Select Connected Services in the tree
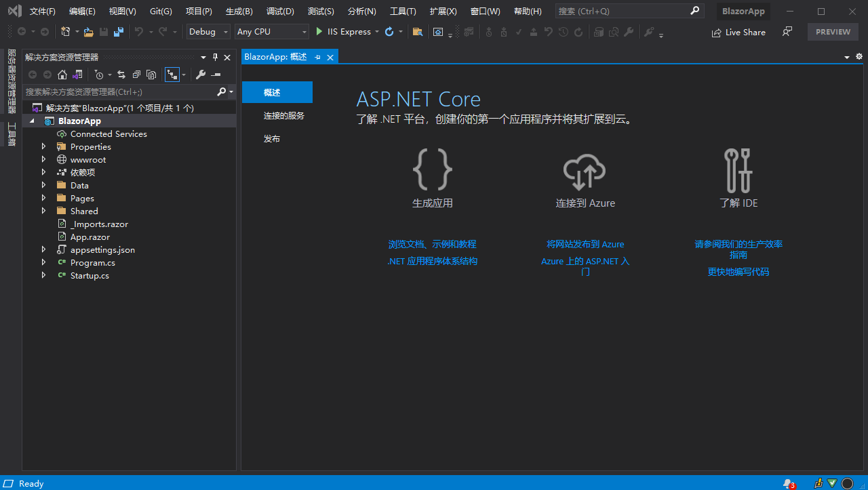Image resolution: width=868 pixels, height=490 pixels. [108, 134]
